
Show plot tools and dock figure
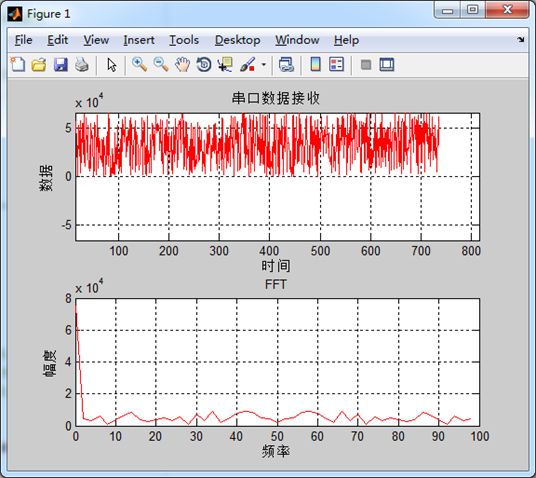click(x=387, y=64)
